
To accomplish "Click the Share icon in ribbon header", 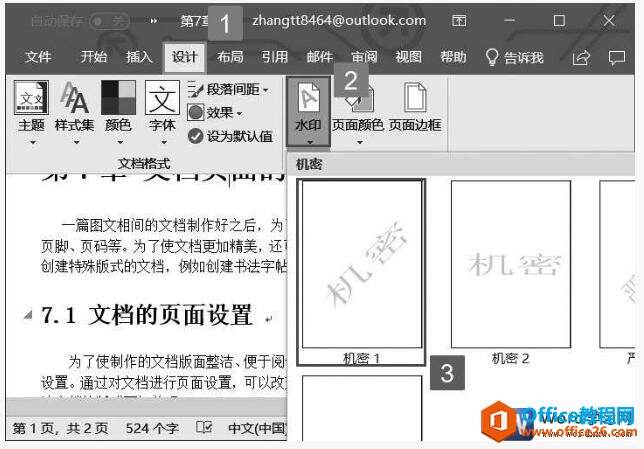I will 581,58.
